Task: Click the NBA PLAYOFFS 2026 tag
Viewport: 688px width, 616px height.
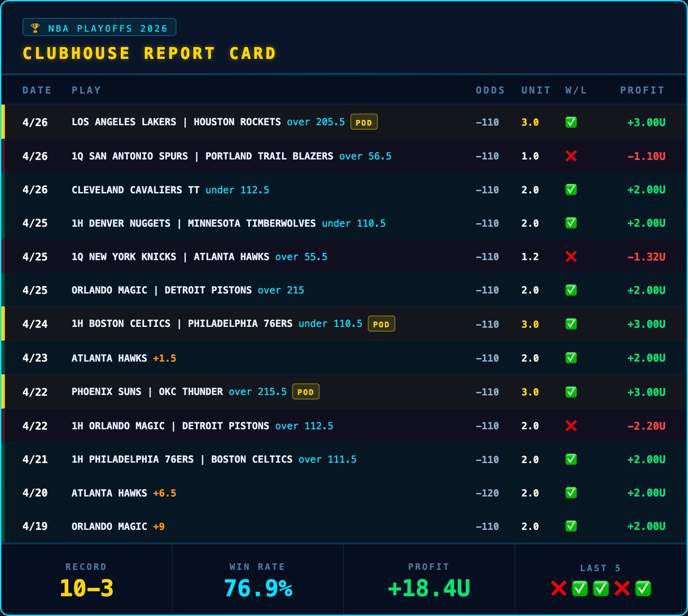Action: click(99, 28)
